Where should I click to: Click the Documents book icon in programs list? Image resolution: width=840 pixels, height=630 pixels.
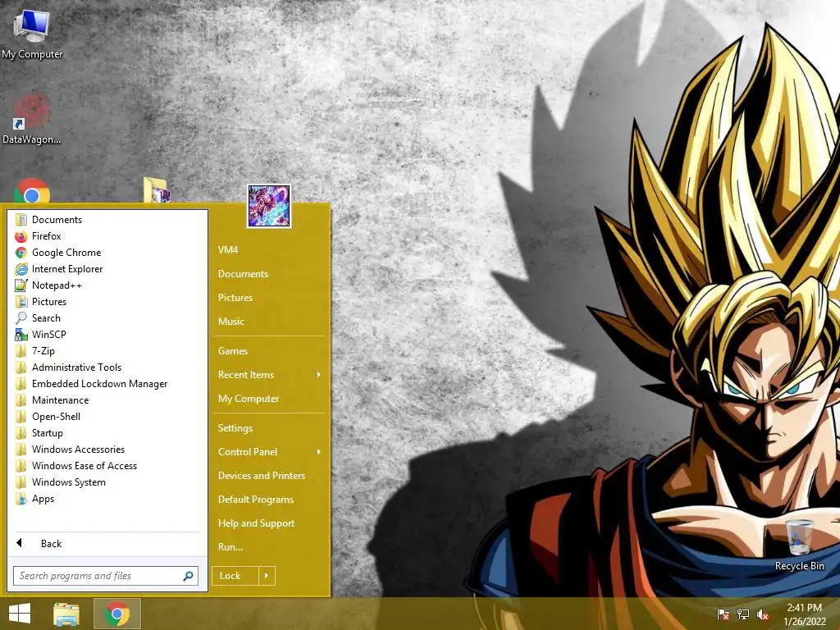[21, 220]
